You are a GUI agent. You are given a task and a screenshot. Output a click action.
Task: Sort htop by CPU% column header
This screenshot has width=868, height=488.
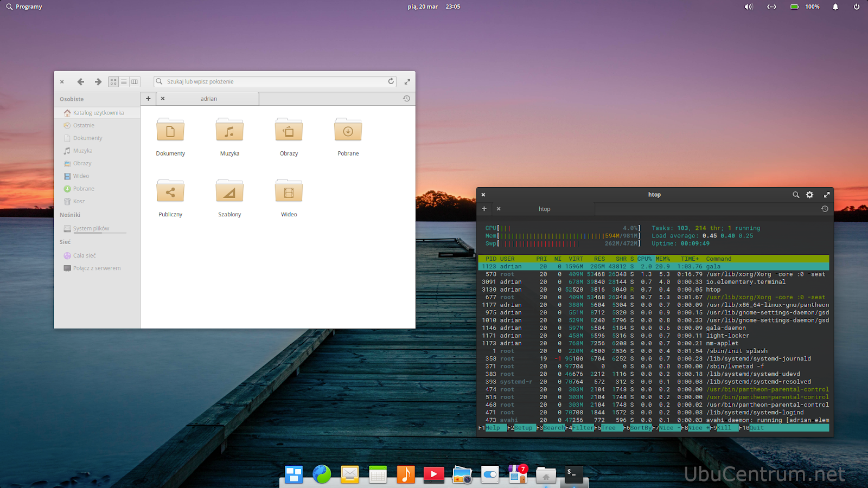tap(644, 259)
